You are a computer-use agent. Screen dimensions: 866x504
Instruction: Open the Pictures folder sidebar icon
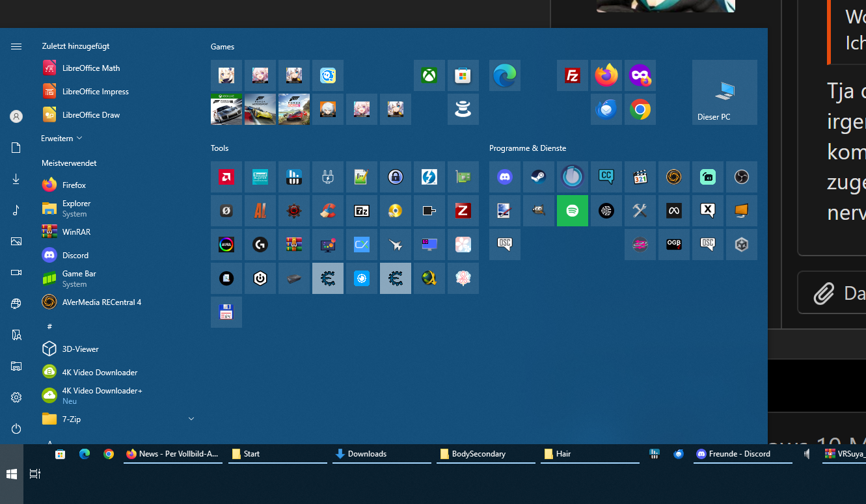pyautogui.click(x=16, y=241)
